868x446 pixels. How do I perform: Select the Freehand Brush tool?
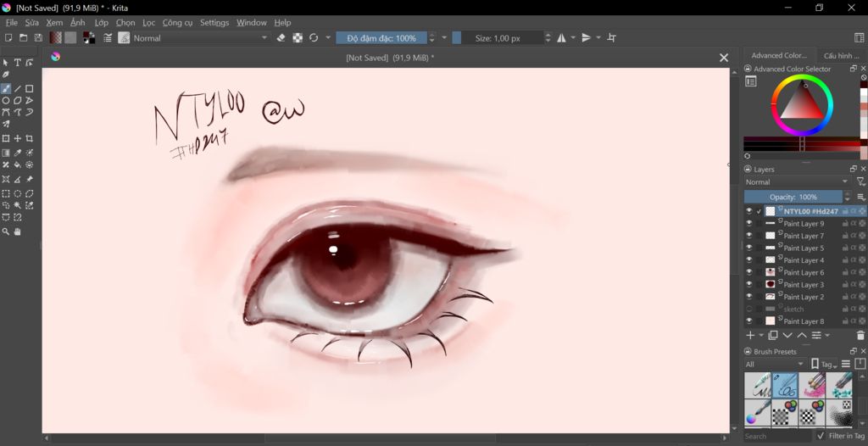click(x=6, y=89)
